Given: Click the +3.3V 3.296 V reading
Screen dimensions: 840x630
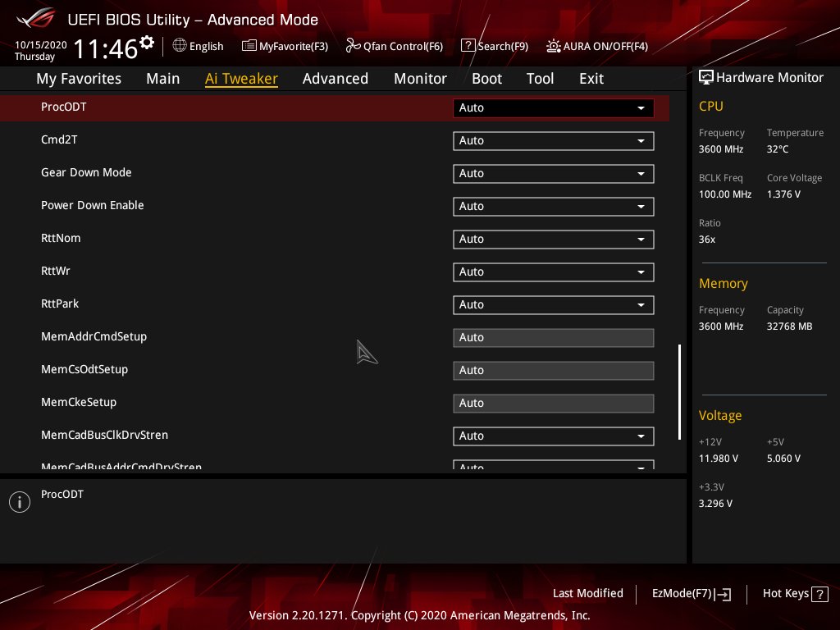Looking at the screenshot, I should tap(715, 504).
